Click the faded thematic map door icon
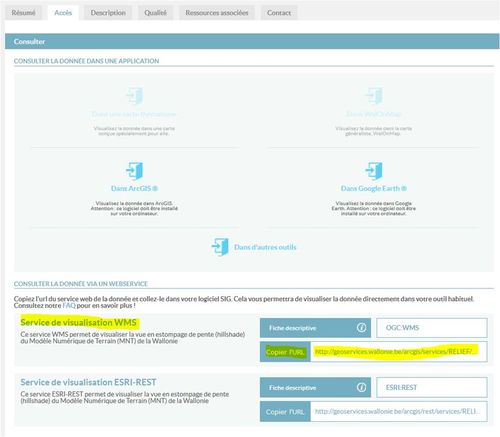This screenshot has height=437, width=500. point(135,96)
